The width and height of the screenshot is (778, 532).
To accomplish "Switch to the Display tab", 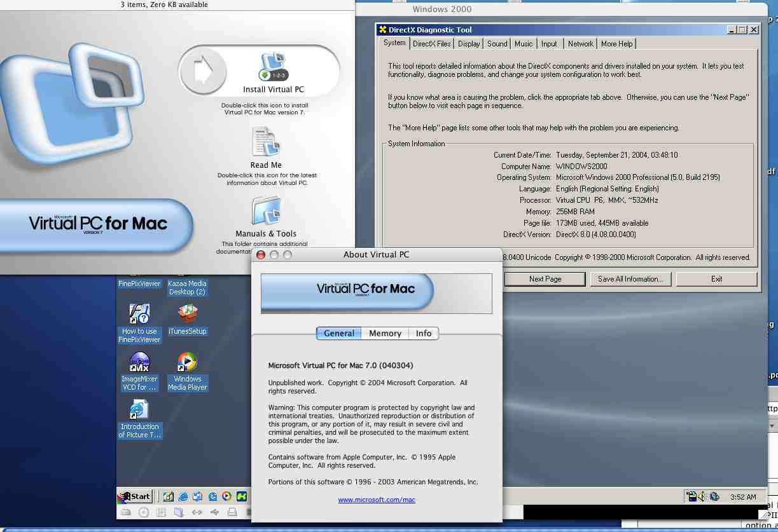I will [x=469, y=44].
